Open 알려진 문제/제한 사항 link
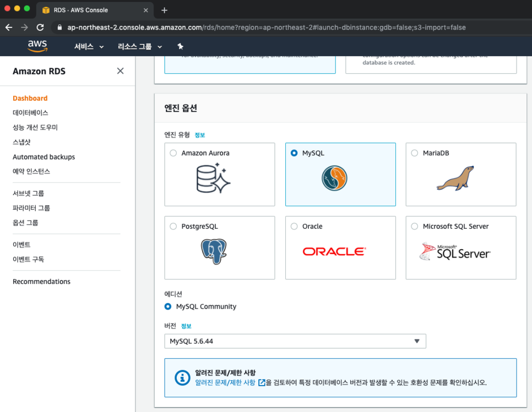The height and width of the screenshot is (412, 532). point(225,382)
